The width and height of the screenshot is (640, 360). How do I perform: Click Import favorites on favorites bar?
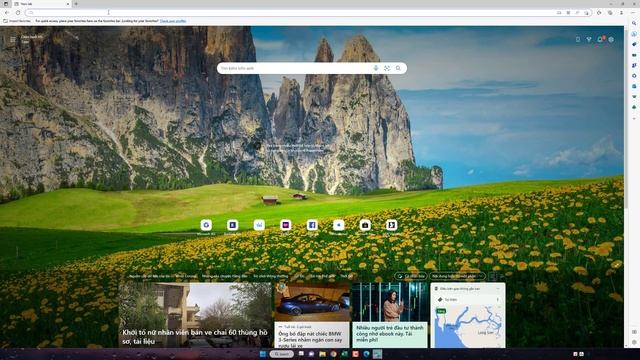(17, 21)
